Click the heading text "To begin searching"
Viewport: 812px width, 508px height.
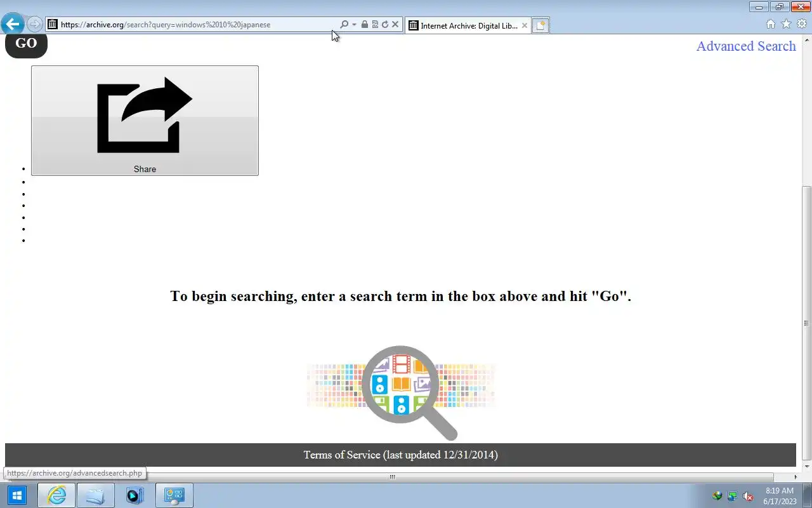pos(233,297)
